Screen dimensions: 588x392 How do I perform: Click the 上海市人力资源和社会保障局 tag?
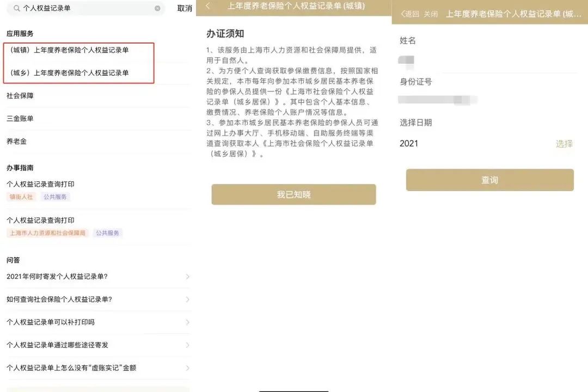click(x=47, y=233)
